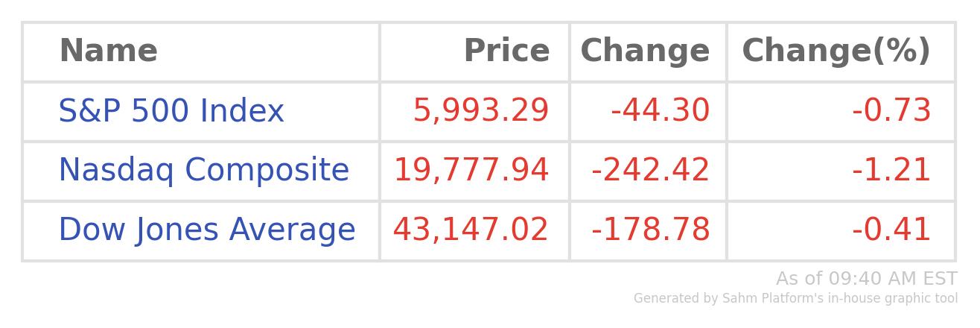This screenshot has width=980, height=328.
Task: Click the Price column header
Action: pyautogui.click(x=506, y=51)
